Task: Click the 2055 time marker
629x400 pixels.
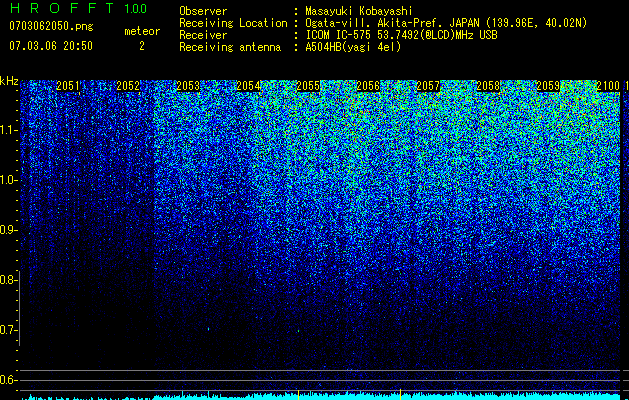Action: click(308, 86)
